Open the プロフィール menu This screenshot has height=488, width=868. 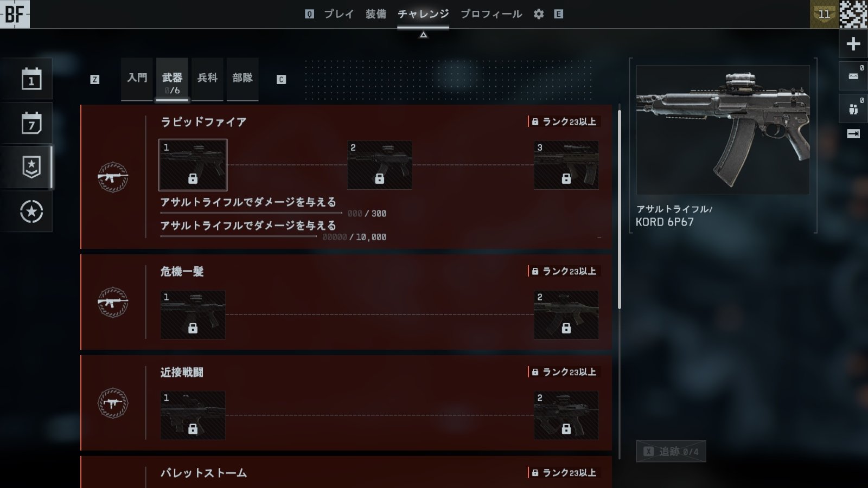(491, 14)
